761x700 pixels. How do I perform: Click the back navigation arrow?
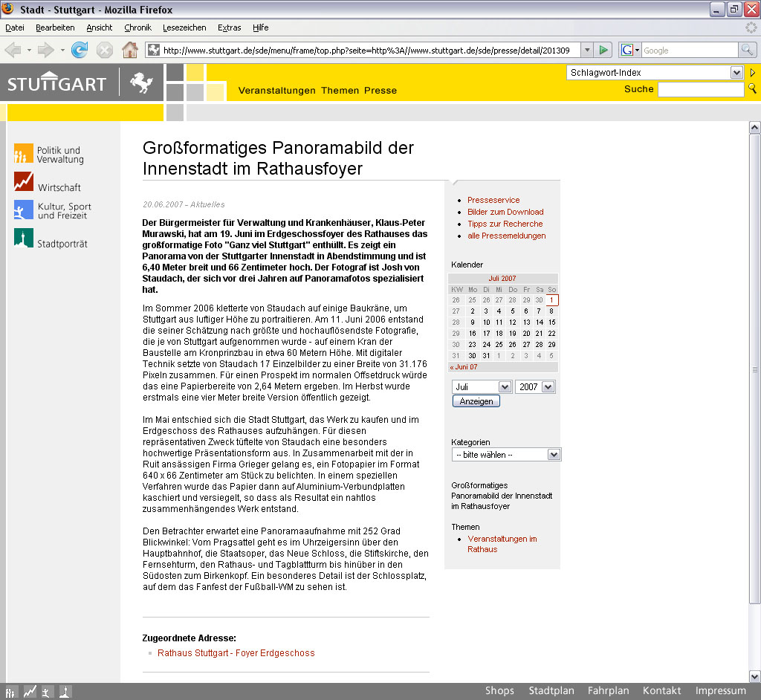coord(13,50)
